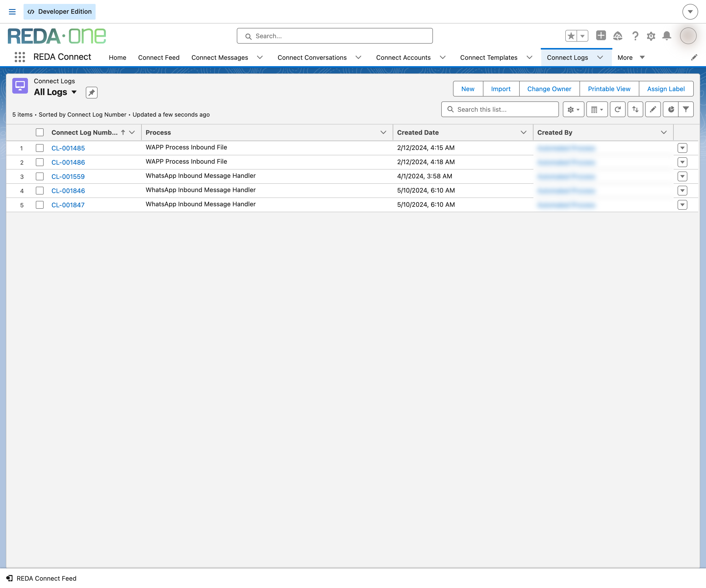The height and width of the screenshot is (588, 706).
Task: Click the global Search field
Action: (335, 36)
